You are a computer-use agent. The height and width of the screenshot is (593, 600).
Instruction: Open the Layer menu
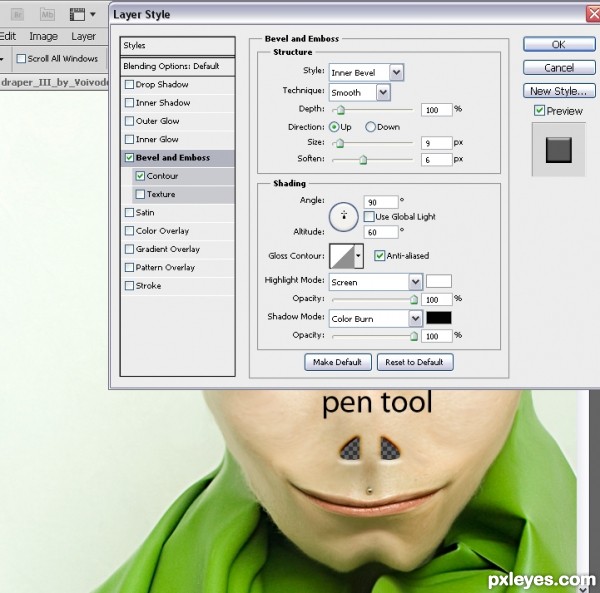point(83,36)
